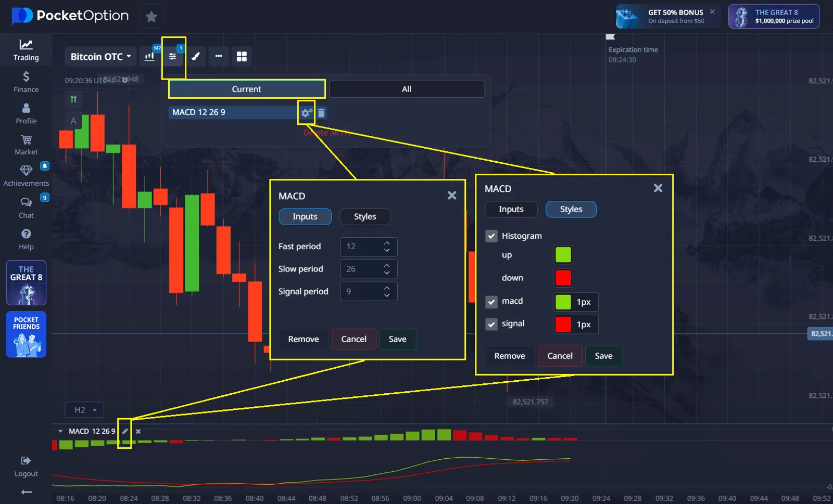Open chart type settings icon
833x504 pixels.
(x=149, y=56)
